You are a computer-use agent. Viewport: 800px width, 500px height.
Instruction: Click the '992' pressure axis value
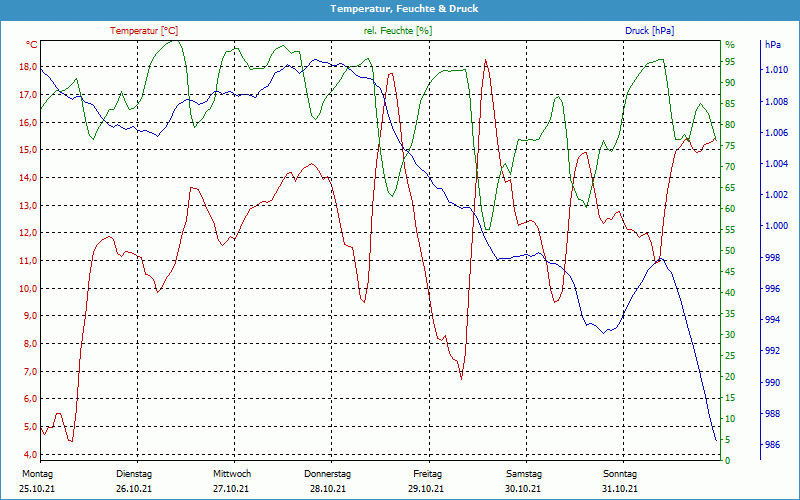click(773, 351)
